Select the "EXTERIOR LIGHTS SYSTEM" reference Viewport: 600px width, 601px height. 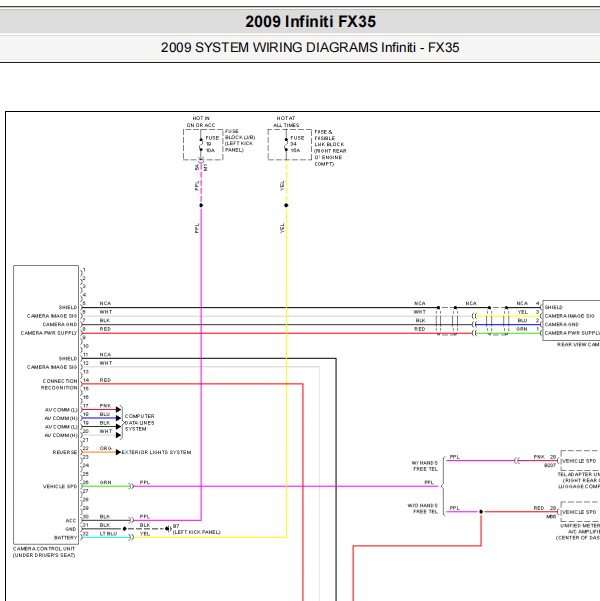[156, 452]
